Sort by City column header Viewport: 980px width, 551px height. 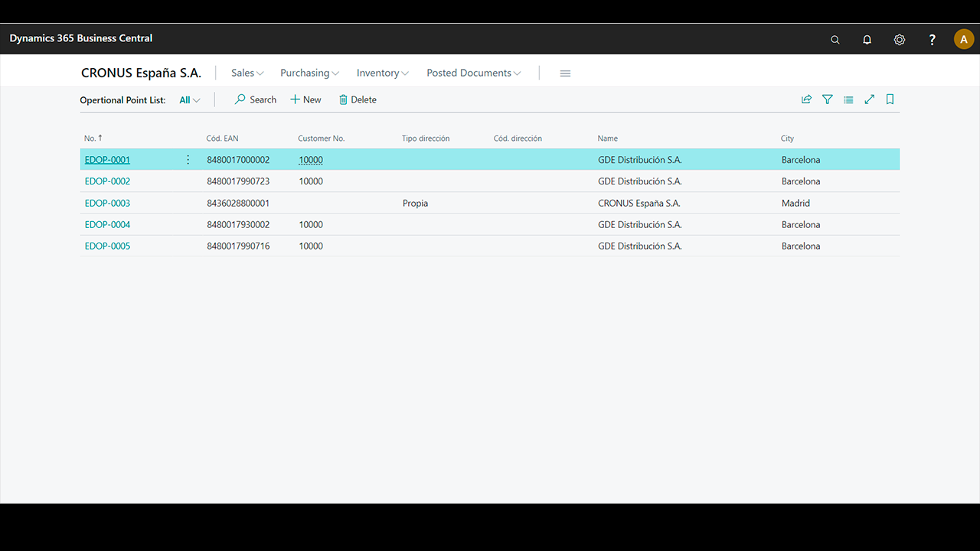(x=788, y=139)
